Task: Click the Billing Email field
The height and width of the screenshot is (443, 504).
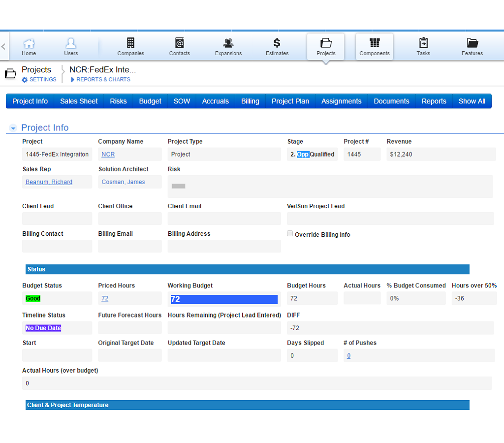Action: point(130,246)
